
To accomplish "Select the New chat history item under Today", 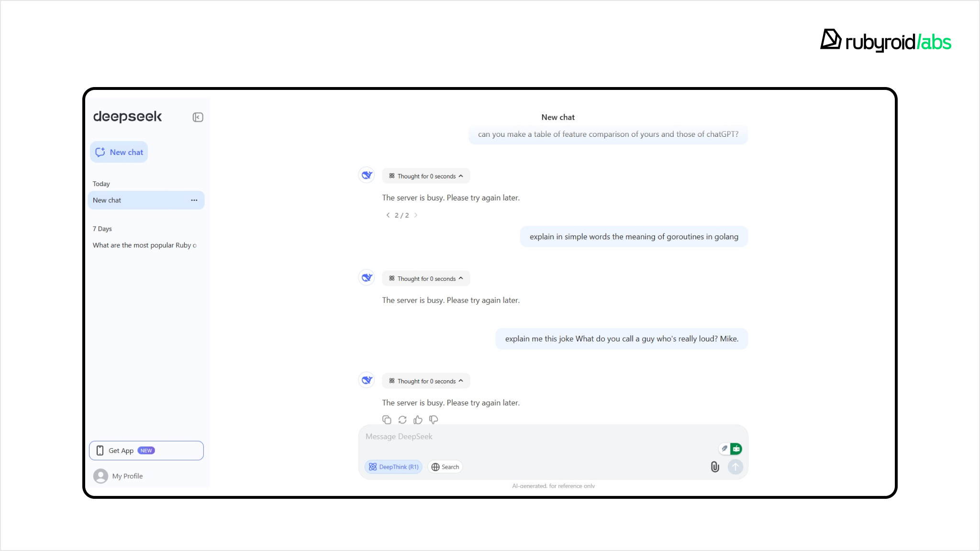I will [136, 200].
